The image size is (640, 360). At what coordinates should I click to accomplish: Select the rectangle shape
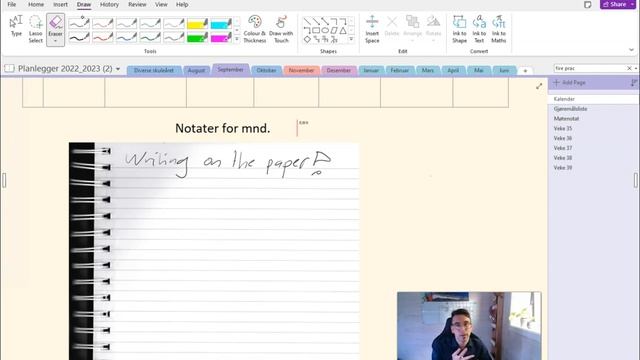pyautogui.click(x=316, y=30)
